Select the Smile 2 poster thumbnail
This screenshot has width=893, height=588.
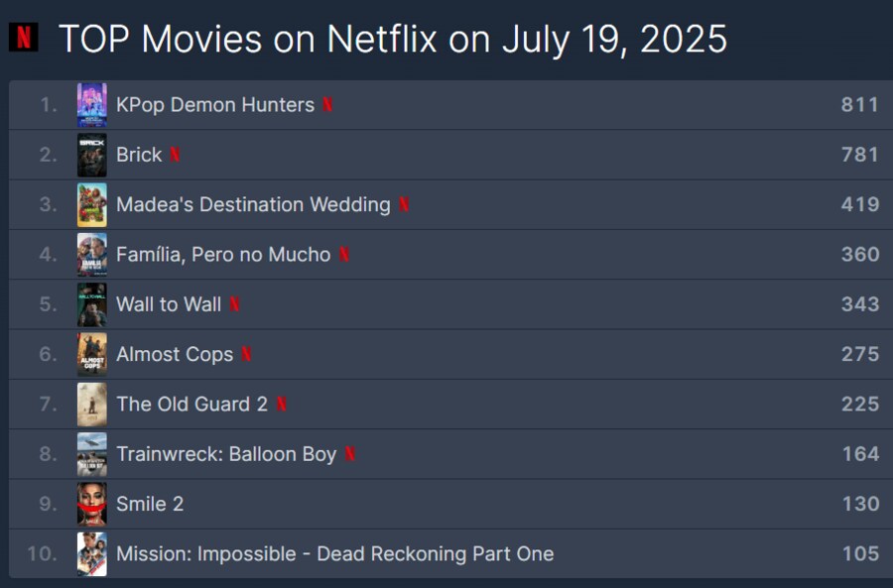click(91, 504)
